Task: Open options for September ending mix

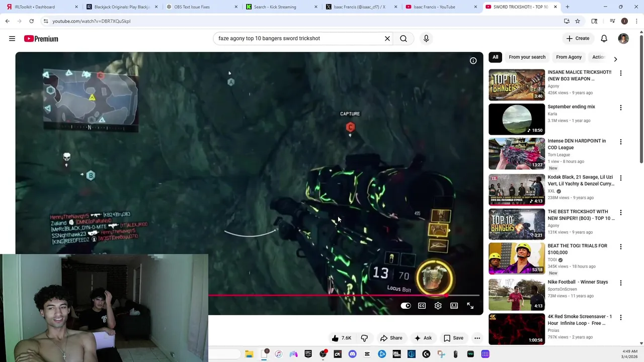Action: [x=620, y=108]
